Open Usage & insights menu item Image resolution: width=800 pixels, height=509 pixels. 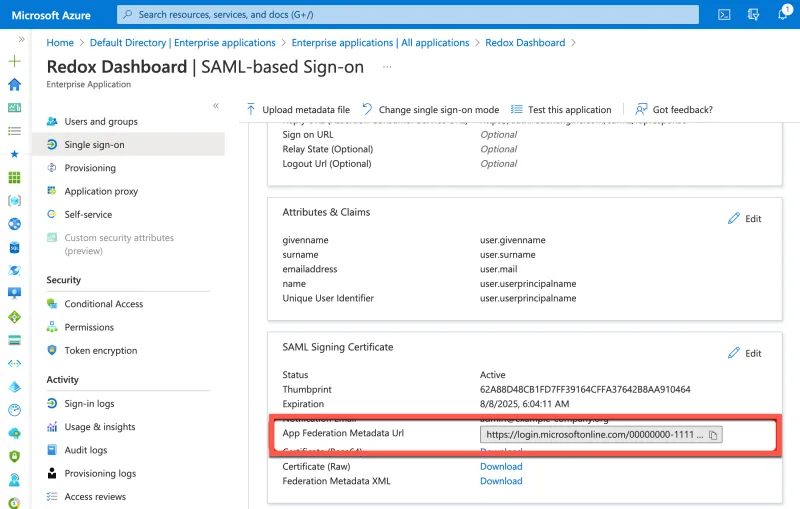point(128,427)
